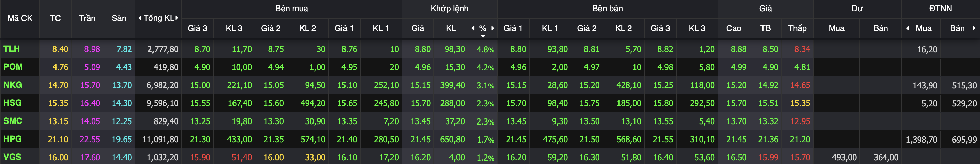Screen dimensions: 980x164
Task: Click Khớp lệnh Giá column header
Action: tap(417, 28)
